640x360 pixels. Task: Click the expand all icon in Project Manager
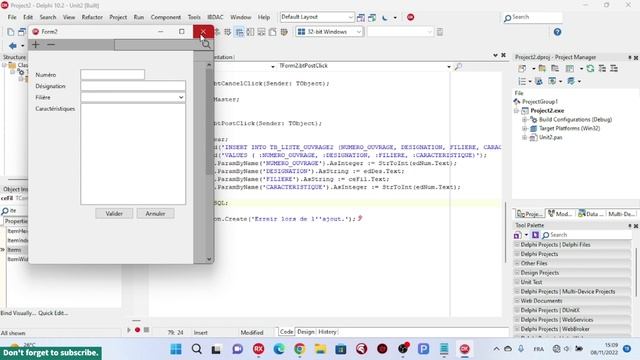[602, 69]
